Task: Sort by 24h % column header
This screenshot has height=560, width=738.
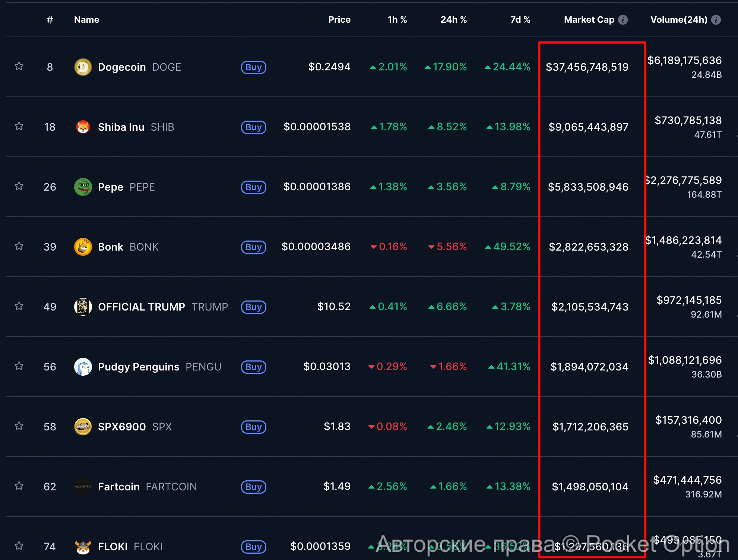Action: tap(453, 20)
